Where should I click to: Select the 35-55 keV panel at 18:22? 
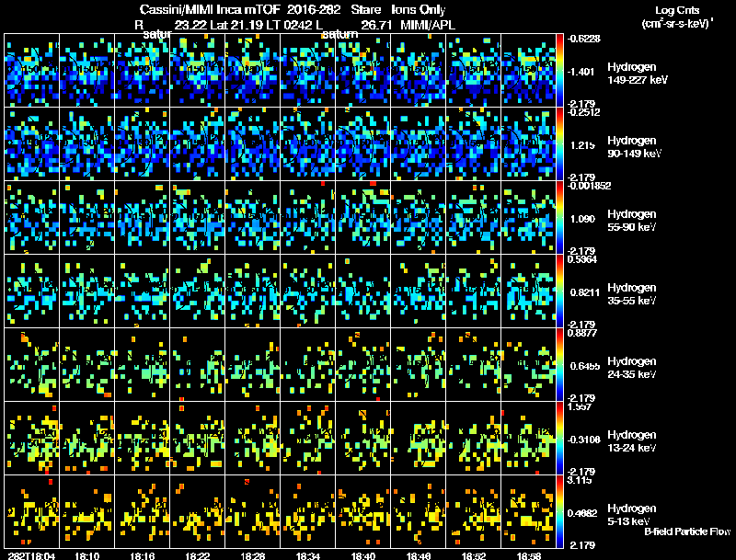197,291
